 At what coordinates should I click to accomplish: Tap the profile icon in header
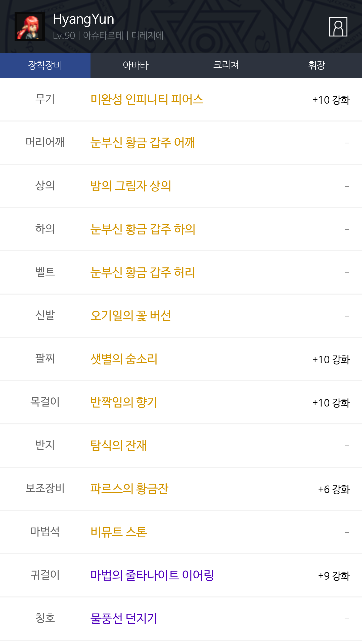pyautogui.click(x=338, y=27)
